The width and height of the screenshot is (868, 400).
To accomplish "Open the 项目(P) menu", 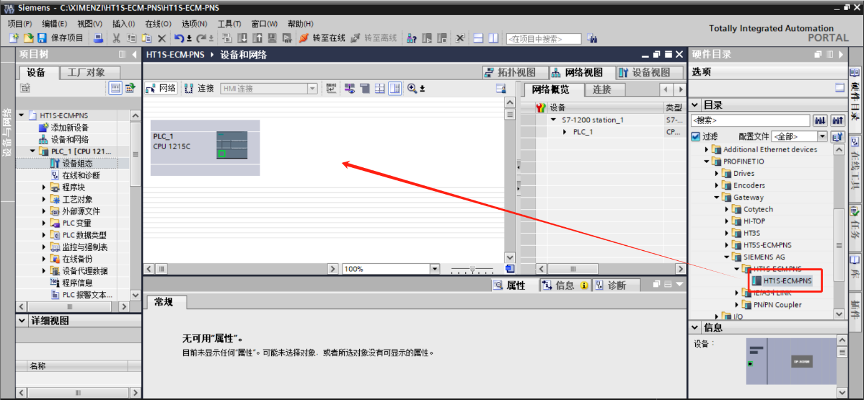I will [x=19, y=24].
